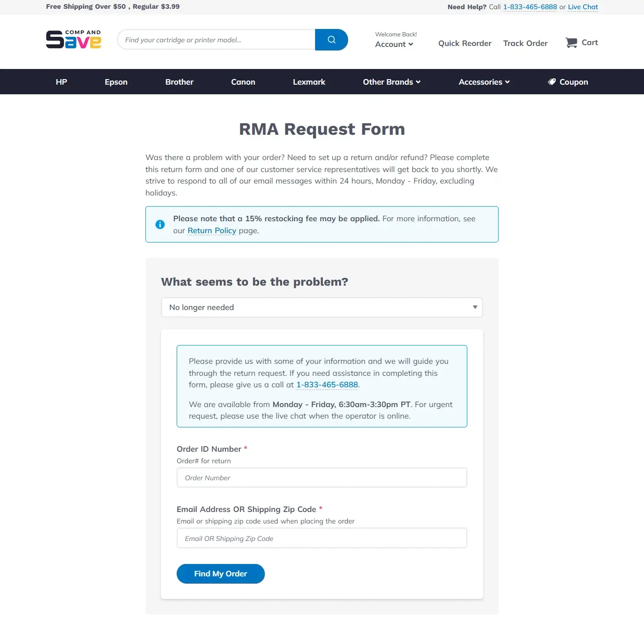
Task: Open the Epson menu item
Action: click(x=116, y=81)
